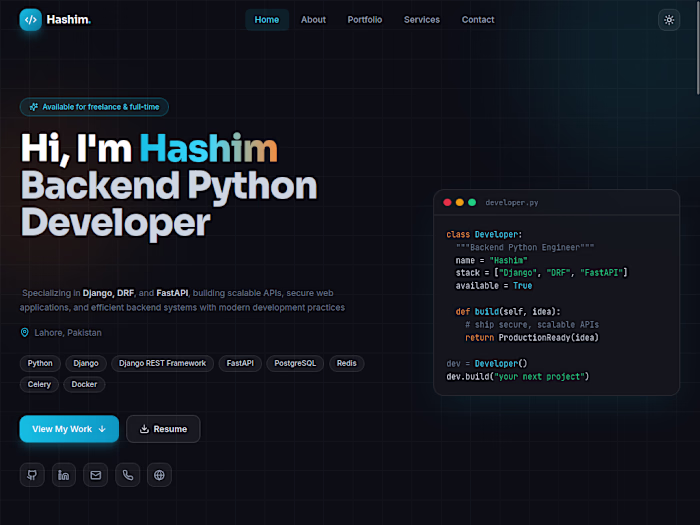Select the Python skill tag
Screen dimensions: 700x525
(40, 363)
